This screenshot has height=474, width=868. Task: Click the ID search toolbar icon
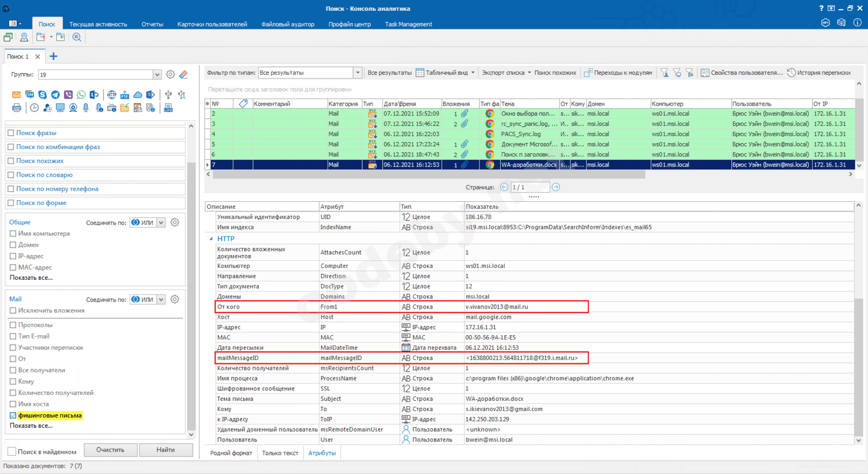click(x=77, y=37)
